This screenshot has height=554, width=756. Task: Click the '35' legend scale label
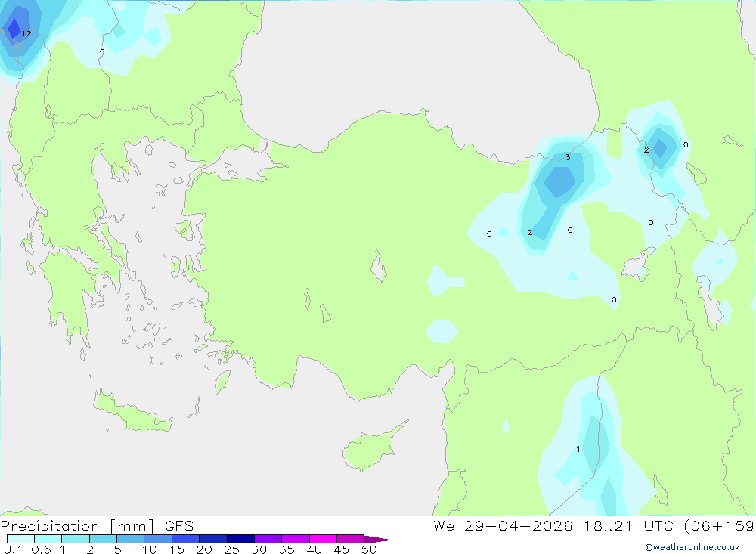(x=287, y=549)
